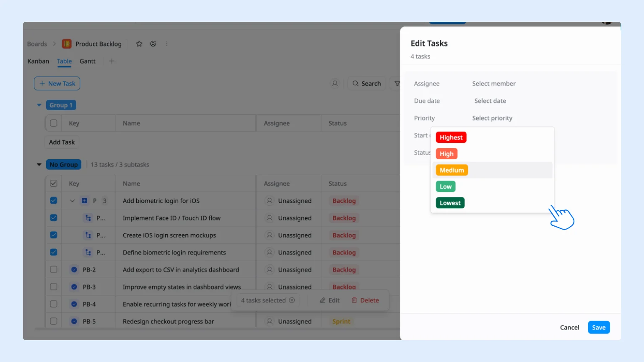Click assignee avatar on Add biometric login row
This screenshot has height=362, width=644.
(270, 201)
